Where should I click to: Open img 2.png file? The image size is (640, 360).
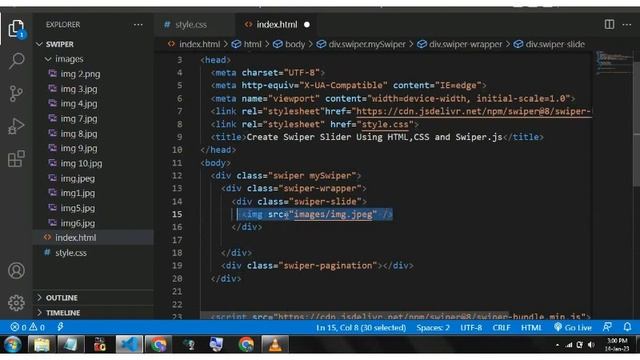80,74
